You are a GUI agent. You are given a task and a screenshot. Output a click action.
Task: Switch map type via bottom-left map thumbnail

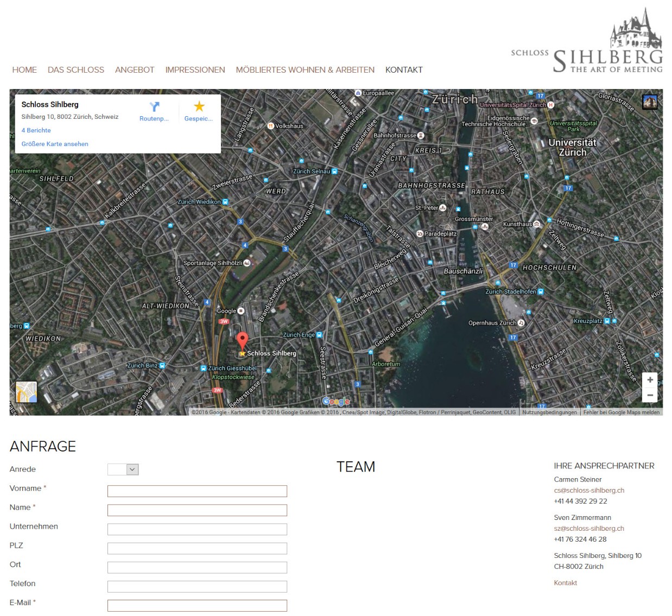[x=26, y=392]
